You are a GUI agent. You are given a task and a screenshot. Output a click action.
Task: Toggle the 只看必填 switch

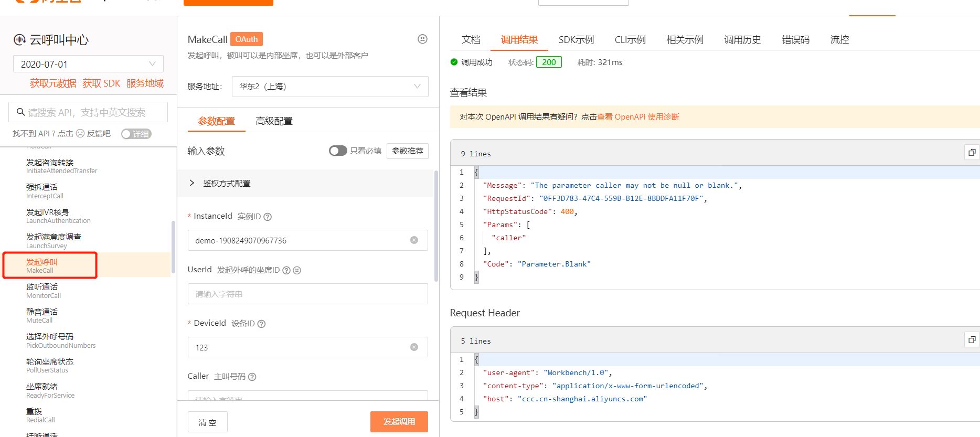[338, 151]
